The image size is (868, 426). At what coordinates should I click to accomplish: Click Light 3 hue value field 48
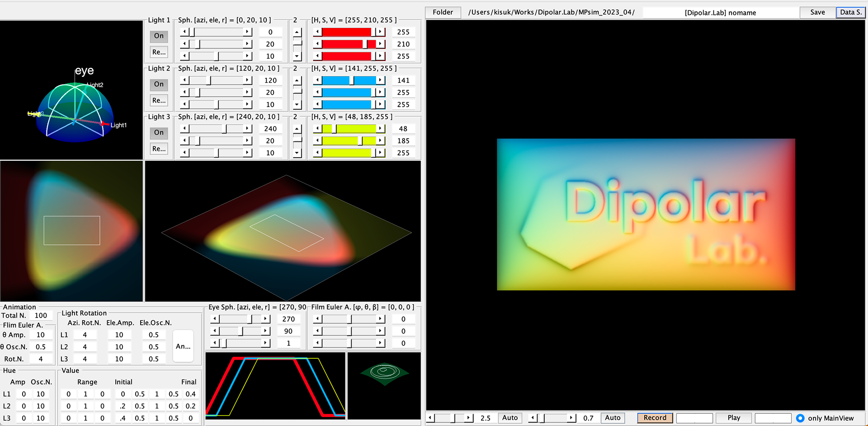pyautogui.click(x=403, y=129)
